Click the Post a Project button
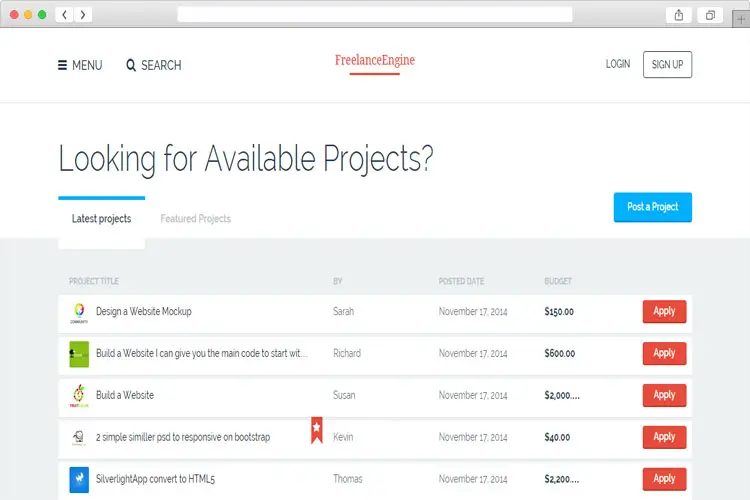 [x=652, y=207]
